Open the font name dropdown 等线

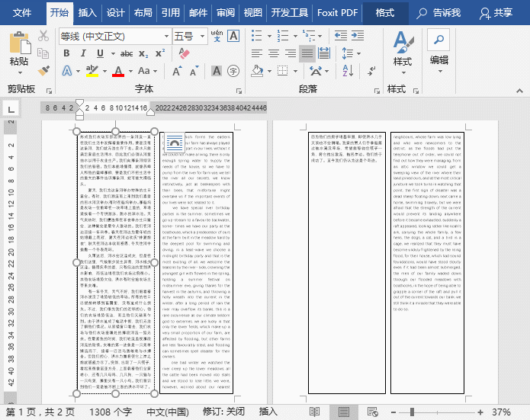point(165,36)
